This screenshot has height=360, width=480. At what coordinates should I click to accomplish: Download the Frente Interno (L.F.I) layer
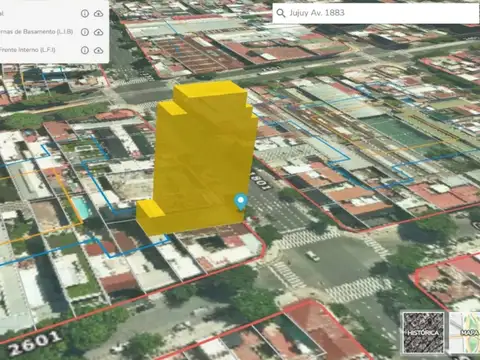pyautogui.click(x=98, y=50)
